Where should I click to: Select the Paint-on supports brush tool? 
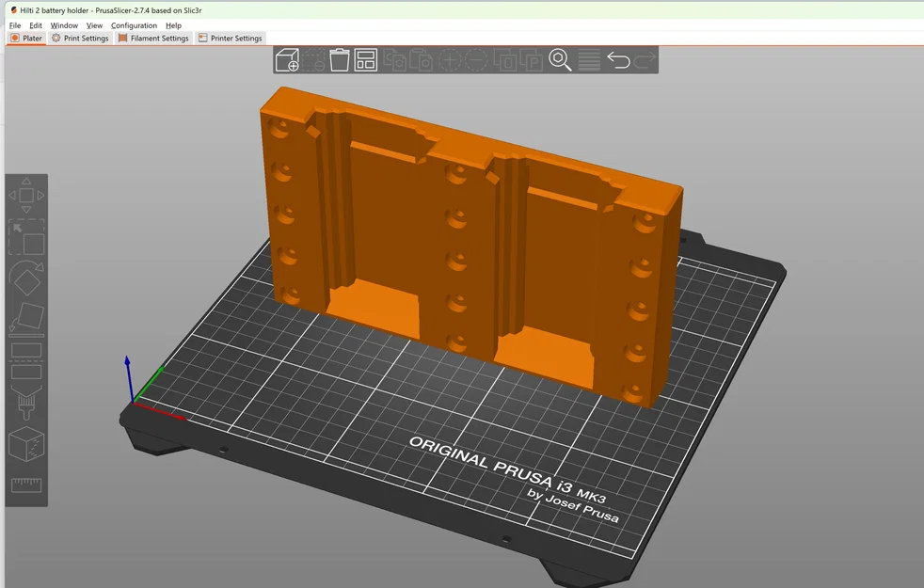click(x=26, y=402)
